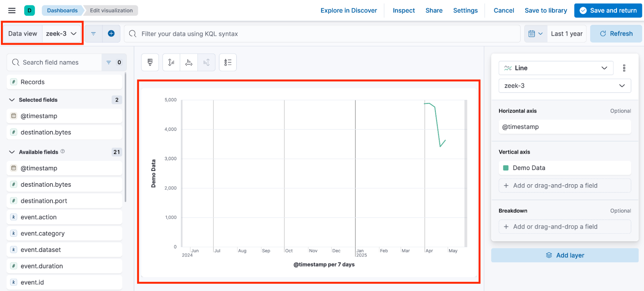Click the Save and return button
This screenshot has width=644, height=291.
608,11
